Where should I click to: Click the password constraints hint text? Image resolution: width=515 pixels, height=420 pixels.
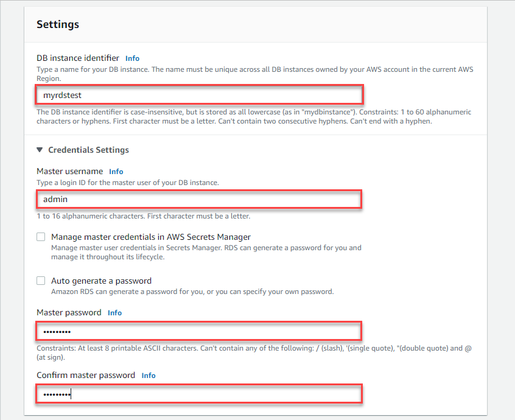click(254, 352)
